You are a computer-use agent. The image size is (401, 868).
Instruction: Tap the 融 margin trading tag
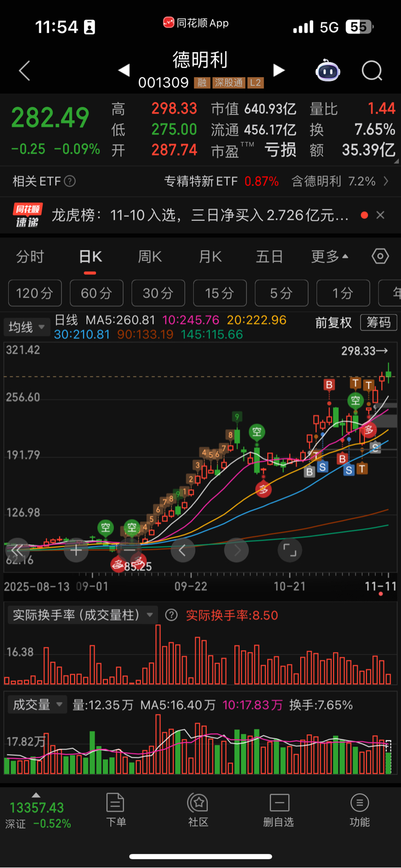(202, 82)
